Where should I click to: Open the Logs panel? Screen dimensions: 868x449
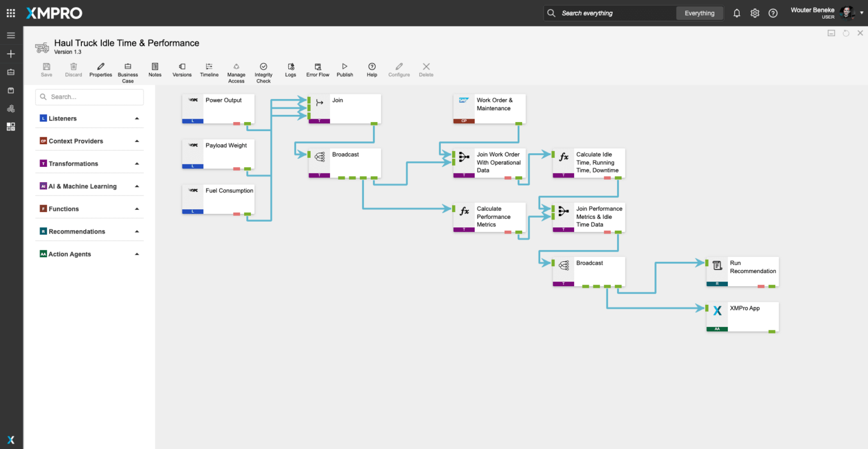[290, 67]
